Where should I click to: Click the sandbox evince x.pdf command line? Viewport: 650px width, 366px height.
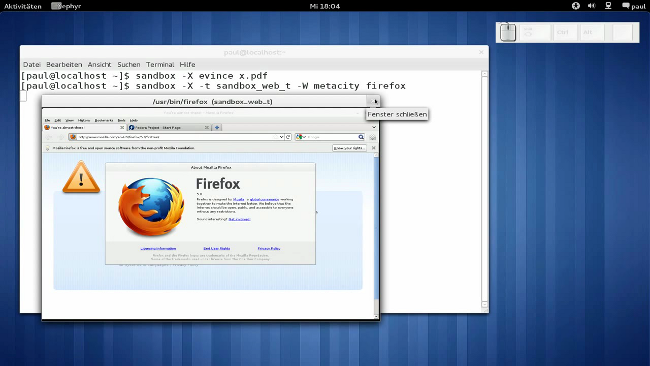[x=144, y=76]
